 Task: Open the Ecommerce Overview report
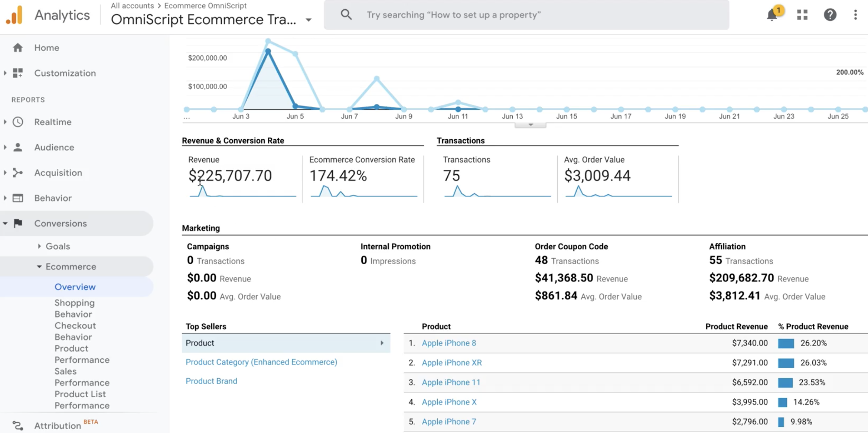pos(75,287)
